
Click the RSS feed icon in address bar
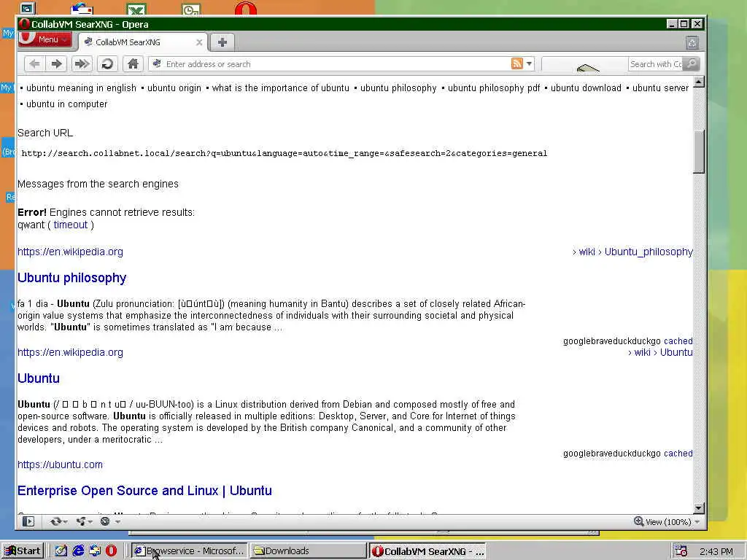[517, 63]
